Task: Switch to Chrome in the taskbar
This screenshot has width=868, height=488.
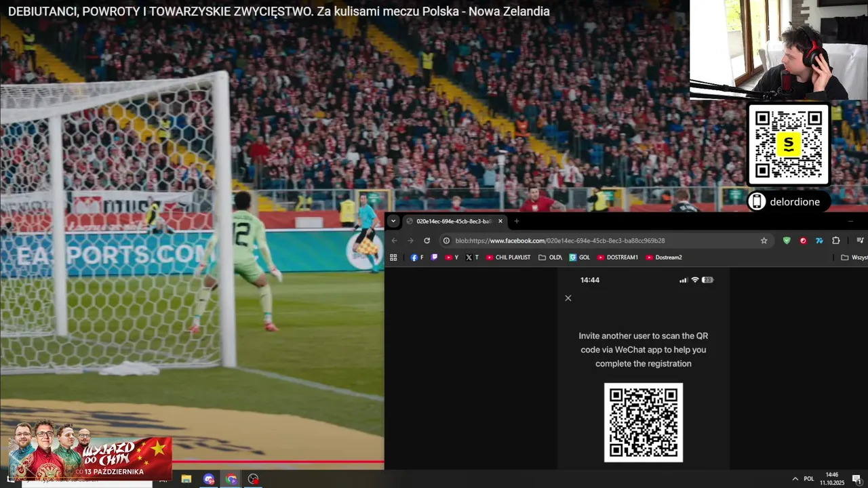Action: pos(231,479)
